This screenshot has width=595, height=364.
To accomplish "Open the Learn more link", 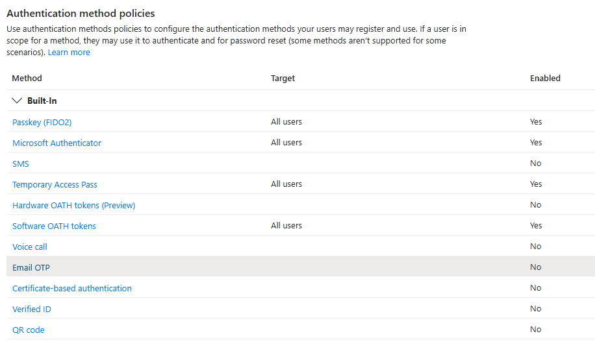I will coord(69,53).
